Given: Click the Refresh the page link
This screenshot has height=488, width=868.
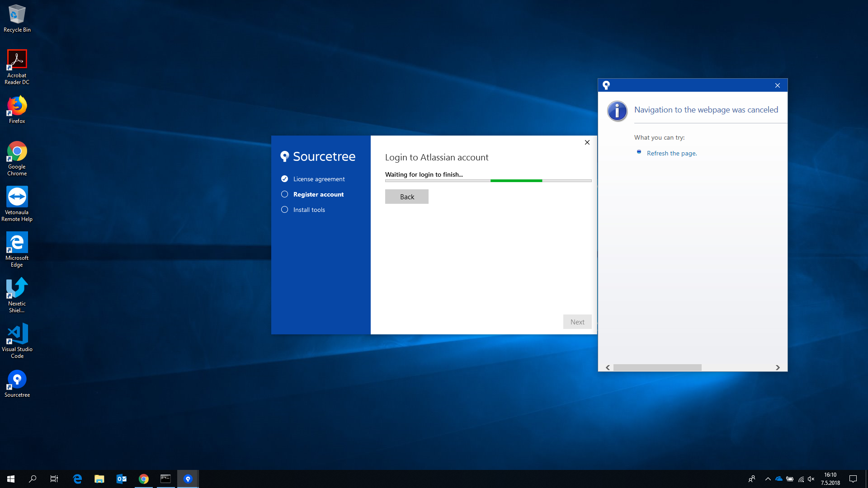Looking at the screenshot, I should click(672, 153).
